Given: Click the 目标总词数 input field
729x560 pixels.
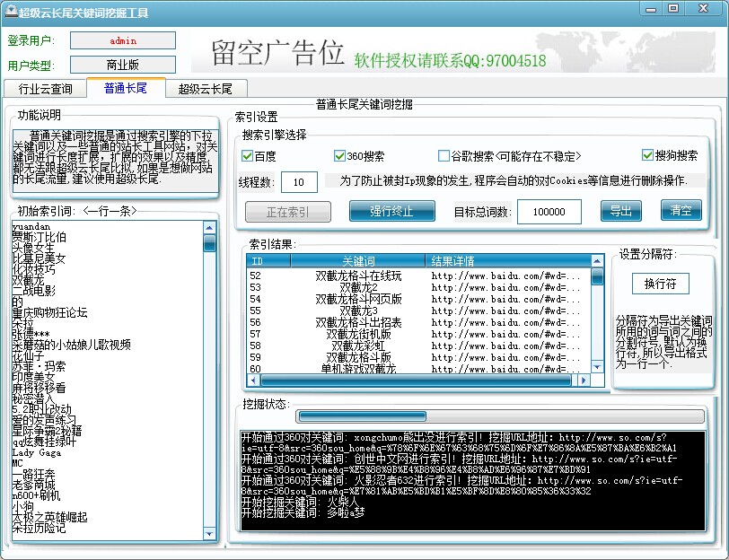Looking at the screenshot, I should 549,212.
